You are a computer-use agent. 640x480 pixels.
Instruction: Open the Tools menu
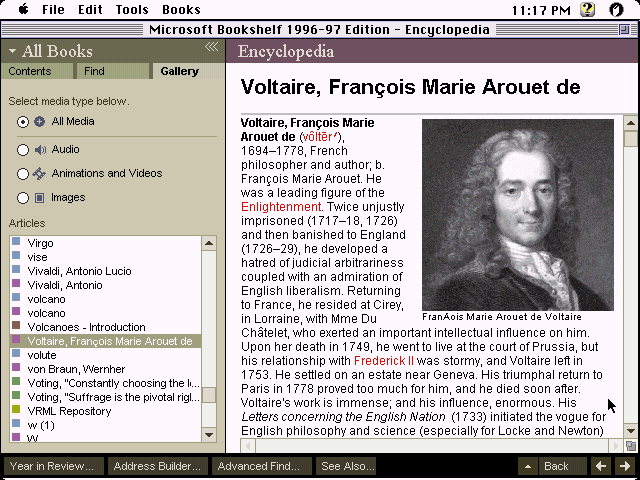(x=132, y=10)
